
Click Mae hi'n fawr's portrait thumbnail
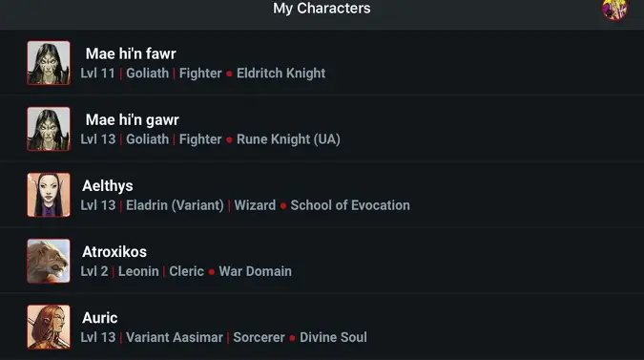click(49, 63)
